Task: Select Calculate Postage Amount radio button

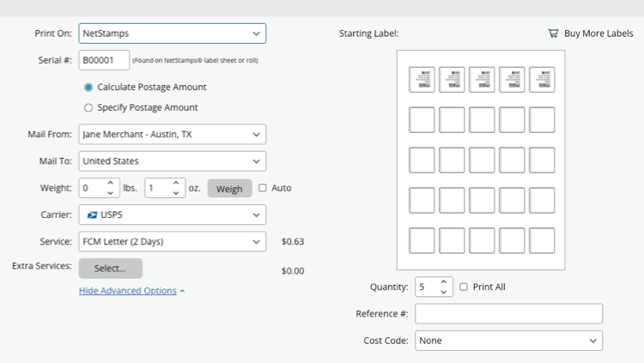Action: pyautogui.click(x=88, y=87)
